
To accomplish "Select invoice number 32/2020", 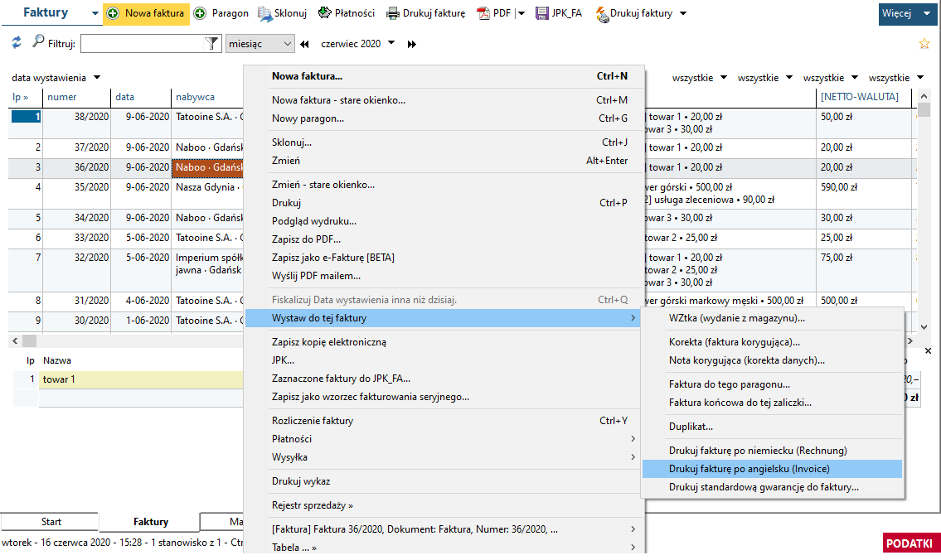I will click(91, 257).
